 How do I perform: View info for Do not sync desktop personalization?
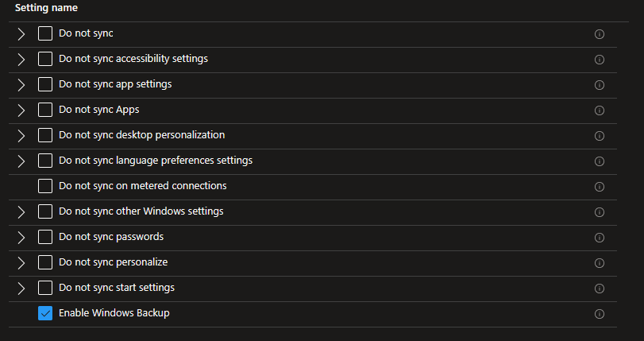600,136
